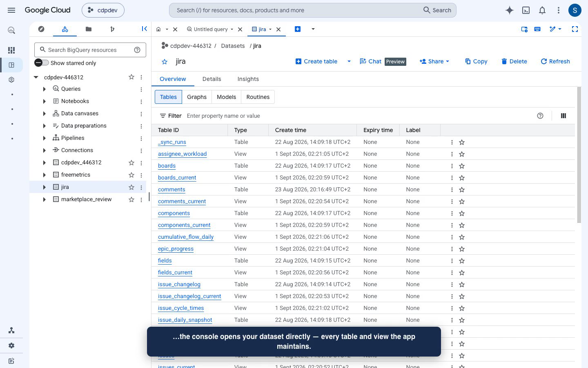Screen dimensions: 588x368
Task: Open row actions menu for epic_progress
Action: 452,249
